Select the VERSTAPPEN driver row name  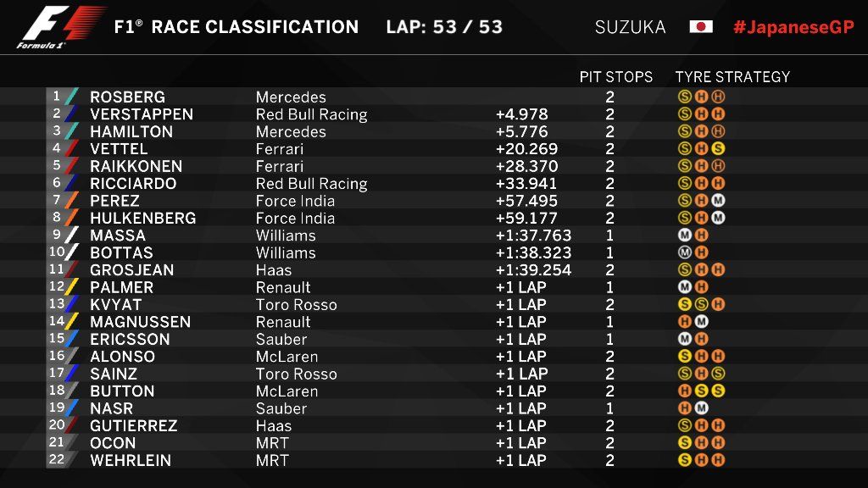tap(142, 114)
